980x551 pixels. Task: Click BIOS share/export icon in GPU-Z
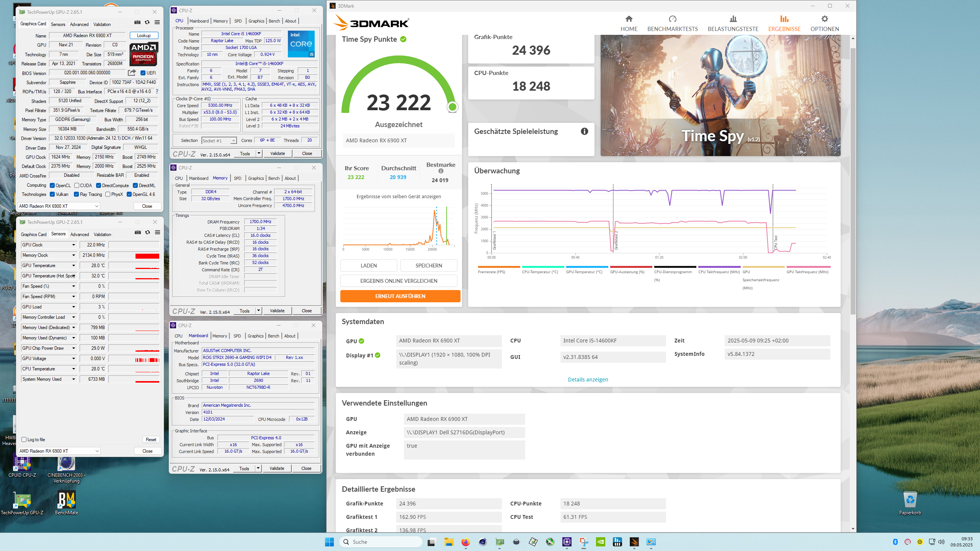coord(132,73)
